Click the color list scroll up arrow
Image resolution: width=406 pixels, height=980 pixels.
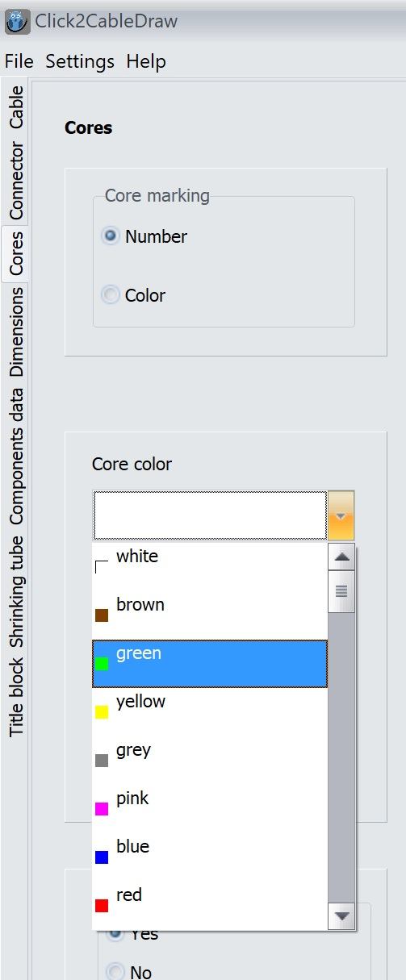click(342, 557)
